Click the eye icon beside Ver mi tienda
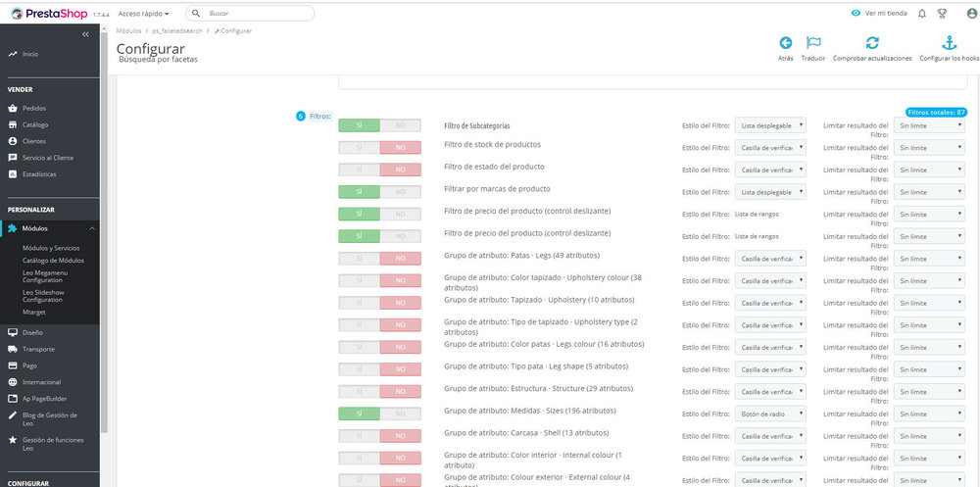 (857, 13)
